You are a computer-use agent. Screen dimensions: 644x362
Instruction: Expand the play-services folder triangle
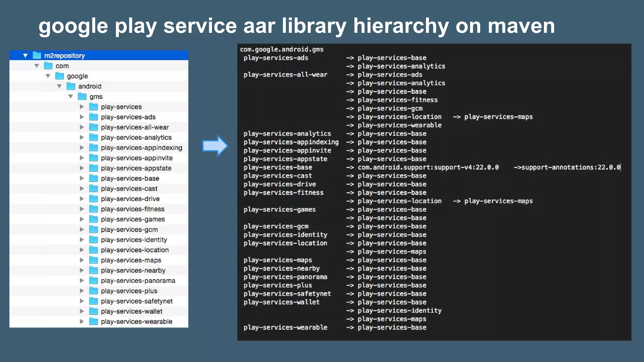(82, 107)
